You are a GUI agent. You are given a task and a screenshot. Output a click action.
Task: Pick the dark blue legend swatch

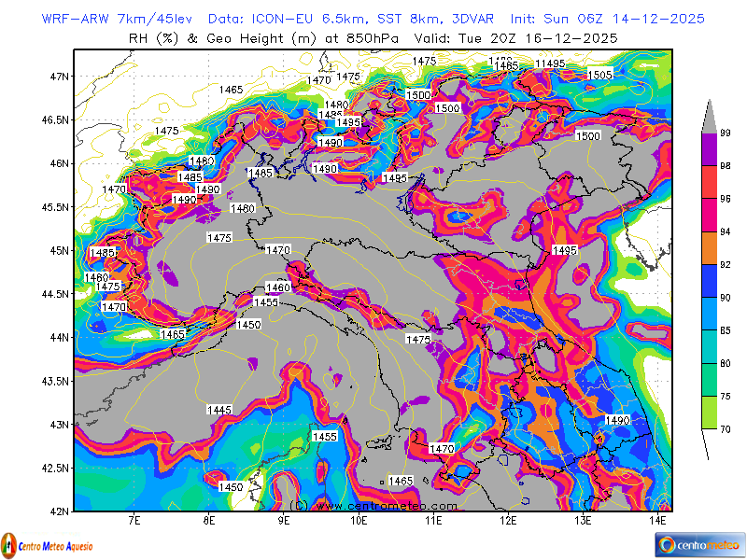pyautogui.click(x=708, y=281)
